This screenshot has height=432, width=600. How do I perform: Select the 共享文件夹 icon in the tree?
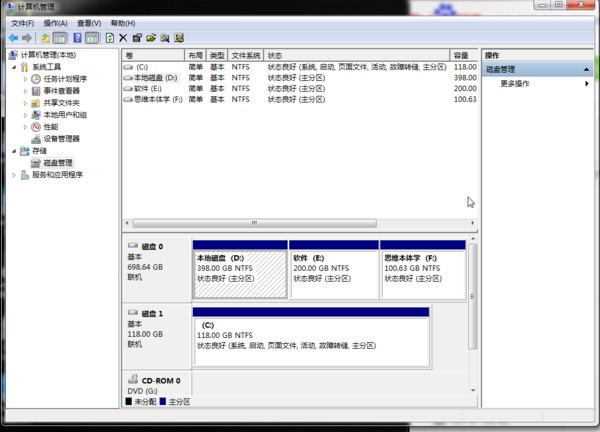click(36, 103)
